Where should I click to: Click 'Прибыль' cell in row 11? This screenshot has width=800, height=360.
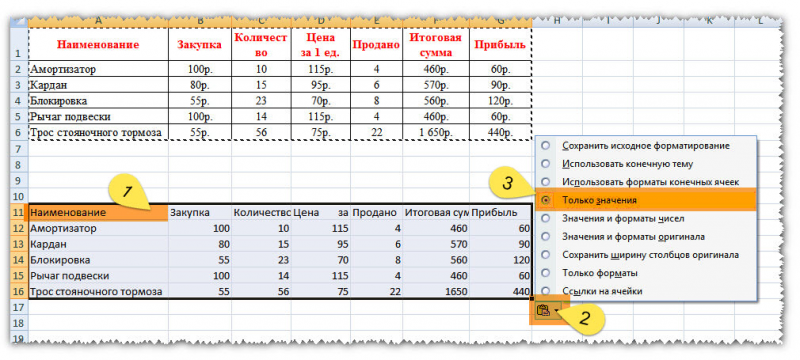[x=500, y=213]
